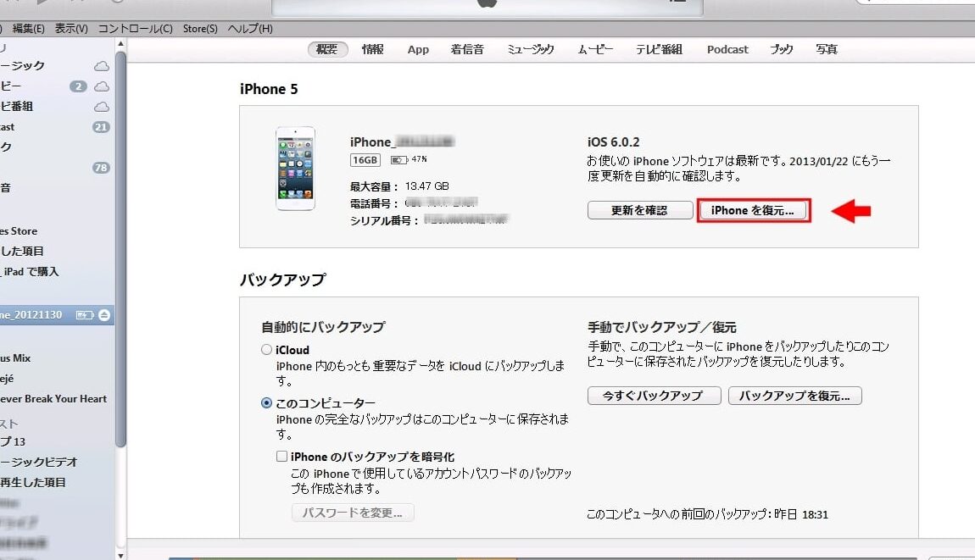The image size is (975, 560).
Task: Click the '最大容量: 13.47 GB' text
Action: (399, 186)
